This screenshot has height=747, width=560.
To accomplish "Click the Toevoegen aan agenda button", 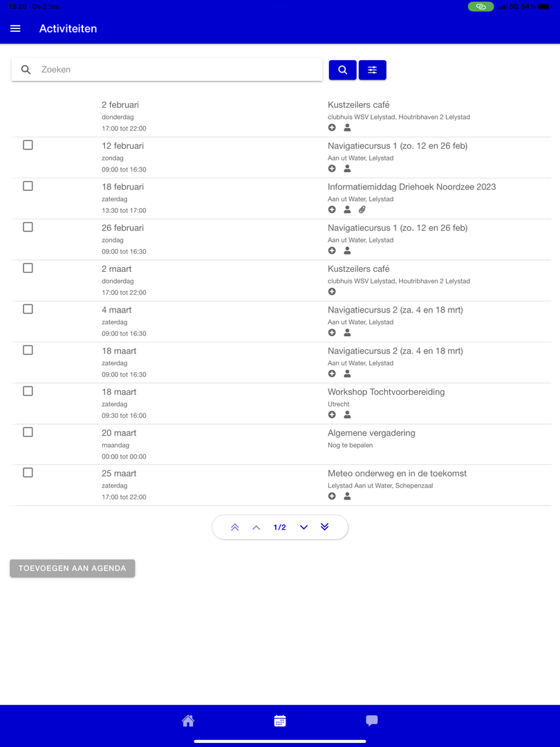I will click(73, 569).
